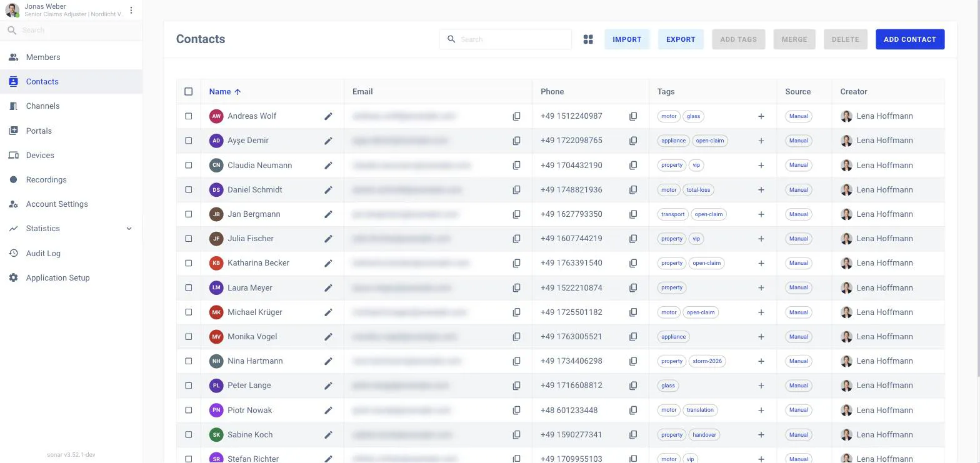
Task: Add a tag to Jan Bergmann
Action: 761,214
